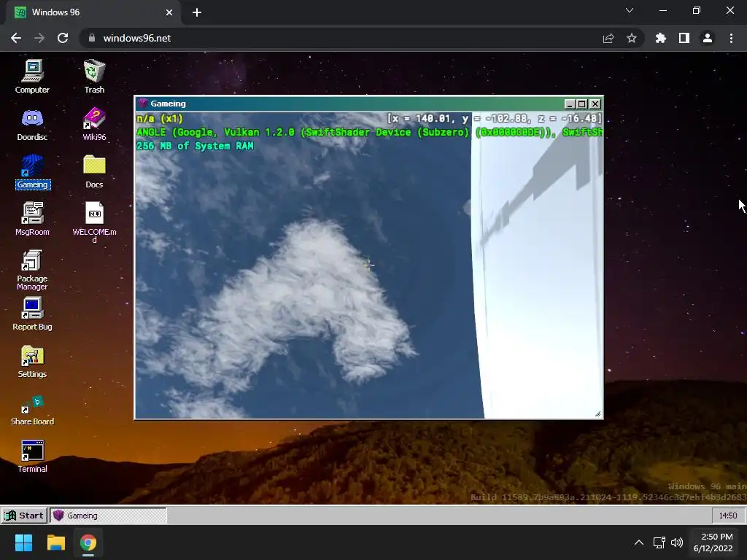Select the Gameing desktop icon
Screen dimensions: 747x560
(32, 171)
